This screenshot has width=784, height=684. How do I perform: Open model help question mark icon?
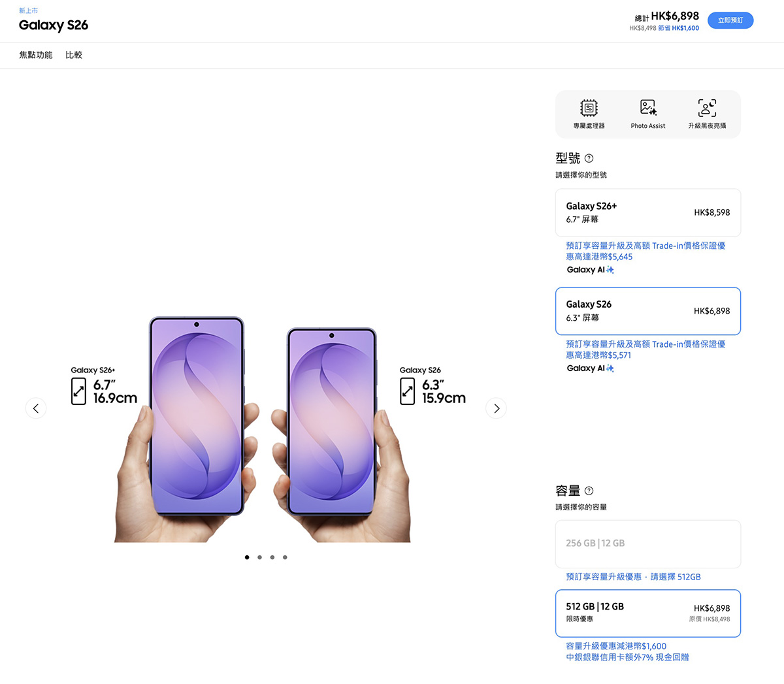(x=589, y=158)
